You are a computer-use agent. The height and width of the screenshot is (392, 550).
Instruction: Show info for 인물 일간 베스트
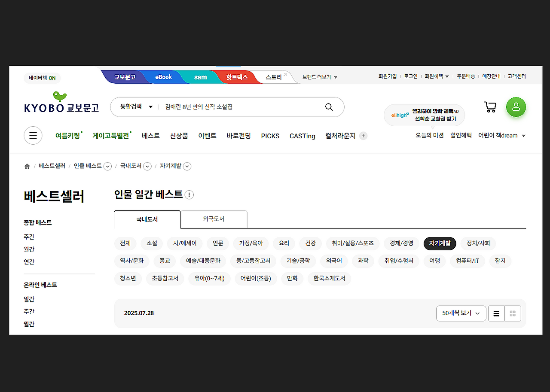click(x=189, y=195)
